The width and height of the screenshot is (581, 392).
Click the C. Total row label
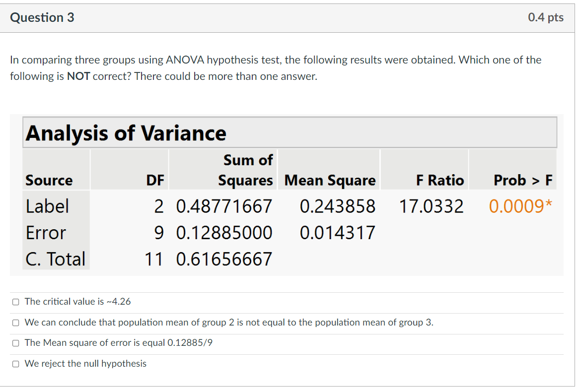56,258
